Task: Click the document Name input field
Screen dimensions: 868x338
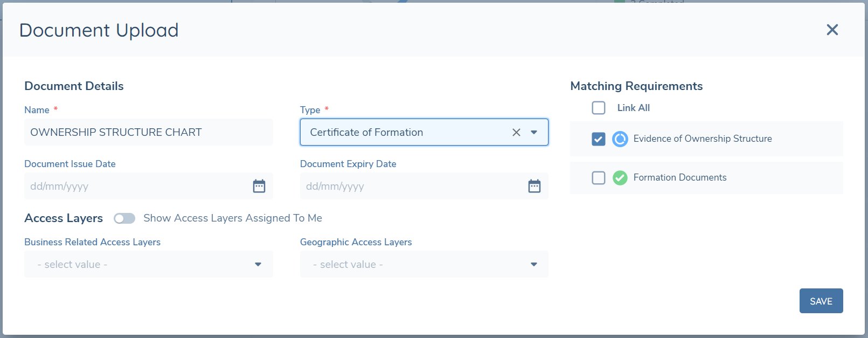Action: [x=149, y=133]
